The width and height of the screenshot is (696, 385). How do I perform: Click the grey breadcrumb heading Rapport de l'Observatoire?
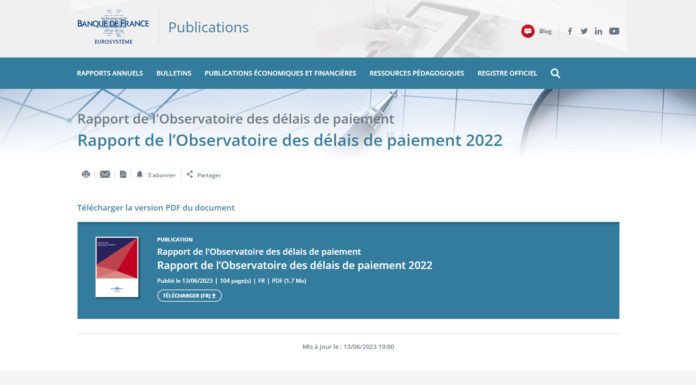(x=236, y=119)
